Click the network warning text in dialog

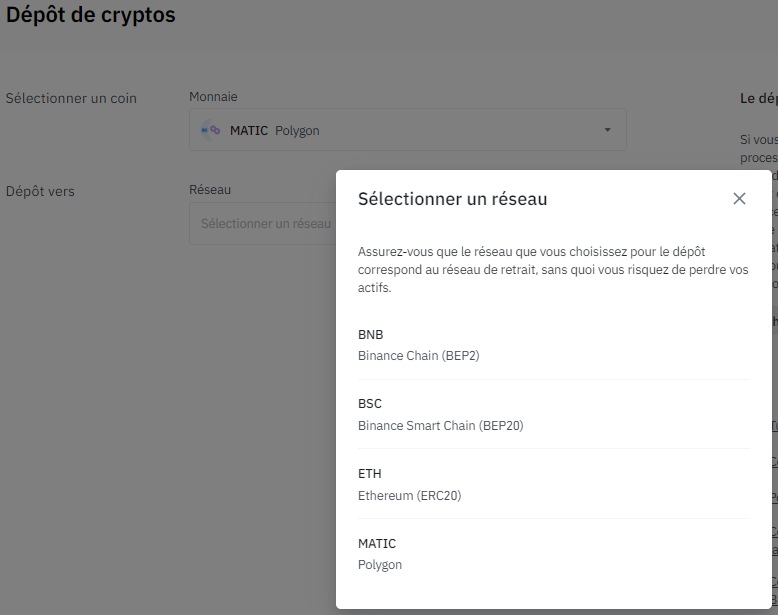[552, 269]
